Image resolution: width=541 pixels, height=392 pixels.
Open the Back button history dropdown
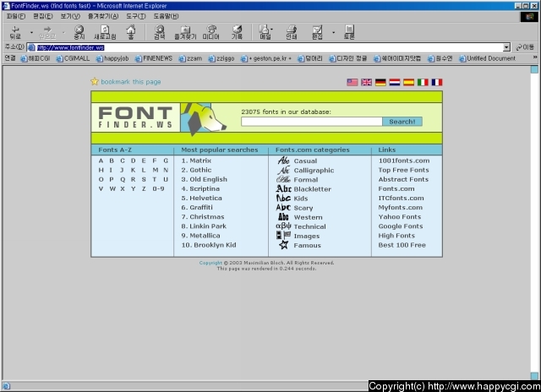31,32
